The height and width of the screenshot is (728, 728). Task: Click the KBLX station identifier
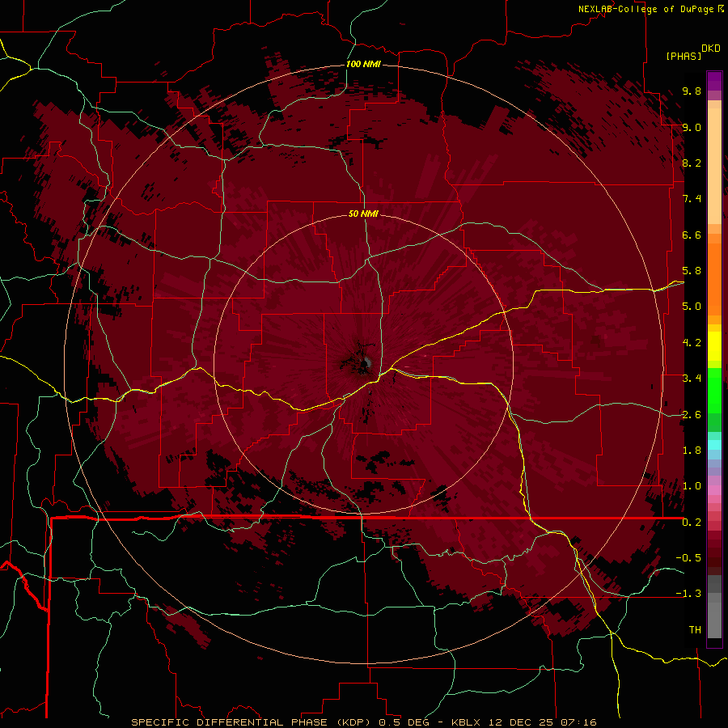pyautogui.click(x=466, y=722)
